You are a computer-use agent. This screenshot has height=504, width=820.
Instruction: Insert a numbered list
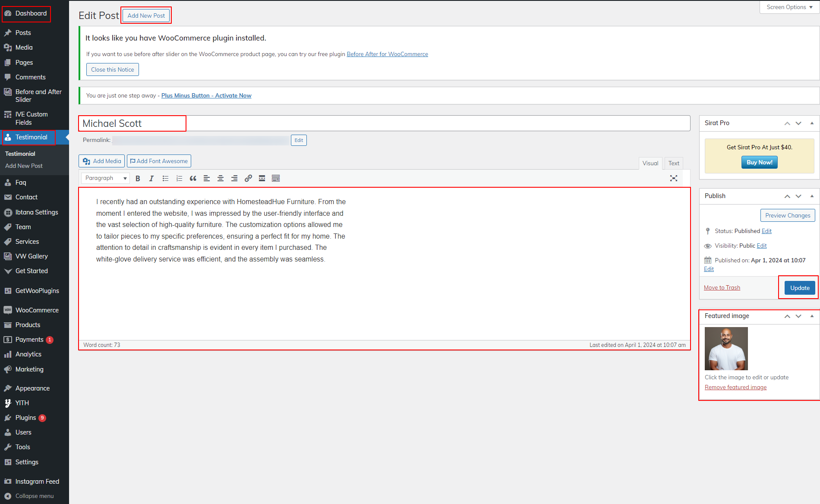click(179, 178)
